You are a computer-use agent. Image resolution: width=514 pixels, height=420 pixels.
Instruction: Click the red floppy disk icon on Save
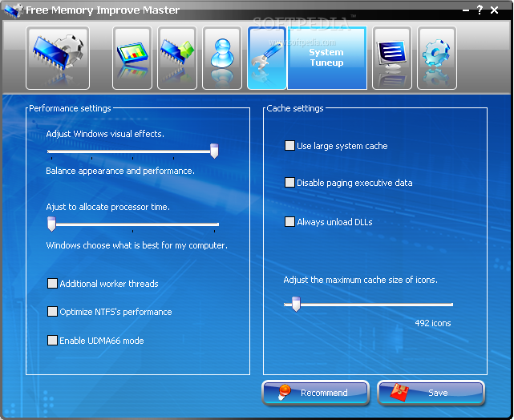(399, 392)
